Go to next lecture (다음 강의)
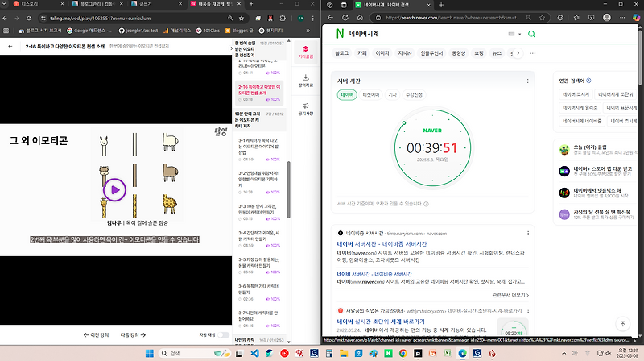Screen dimensions: 644x361 click(133, 334)
